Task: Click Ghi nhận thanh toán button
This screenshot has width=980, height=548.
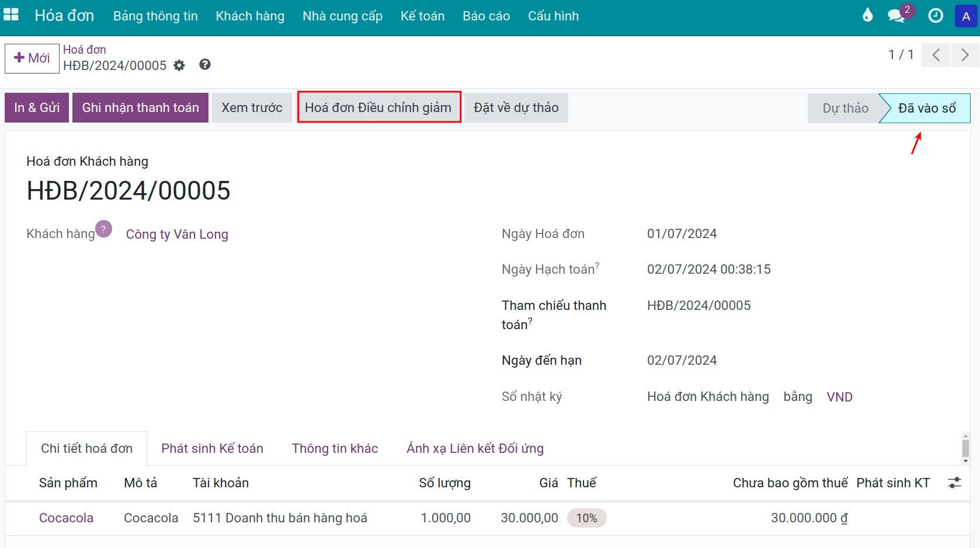Action: pos(140,107)
